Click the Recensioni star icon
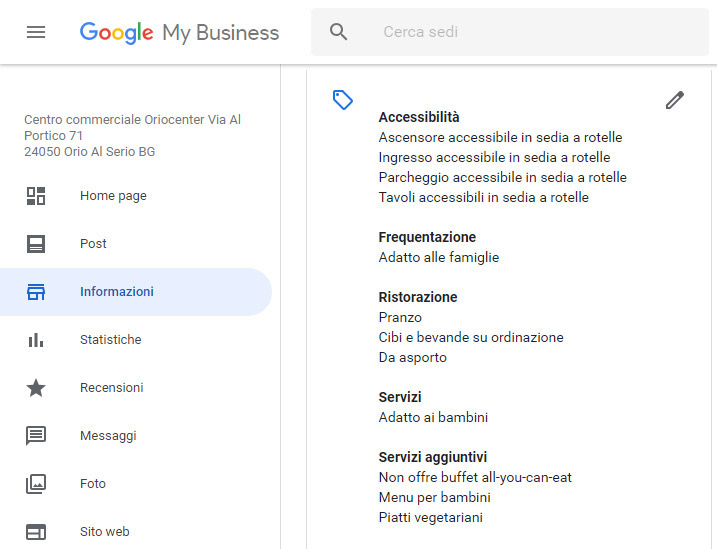717x549 pixels. pyautogui.click(x=36, y=388)
